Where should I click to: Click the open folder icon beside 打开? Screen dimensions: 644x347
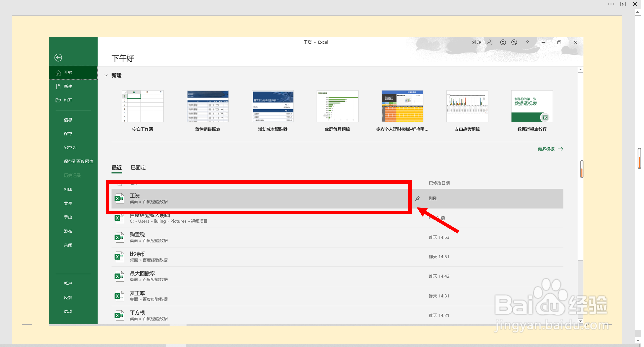58,100
